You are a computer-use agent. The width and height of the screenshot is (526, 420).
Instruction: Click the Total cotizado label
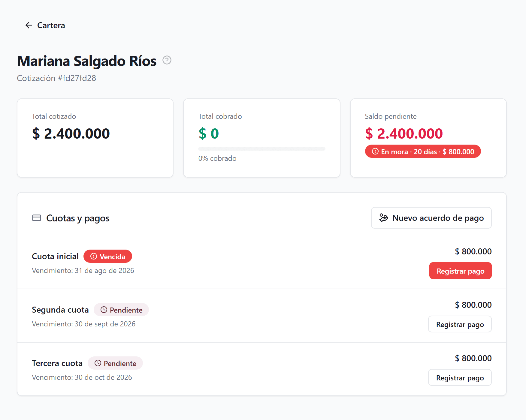pyautogui.click(x=54, y=116)
